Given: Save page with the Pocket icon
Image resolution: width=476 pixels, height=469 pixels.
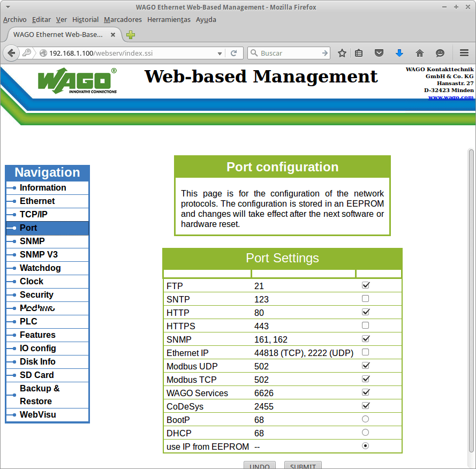Looking at the screenshot, I should pyautogui.click(x=379, y=53).
